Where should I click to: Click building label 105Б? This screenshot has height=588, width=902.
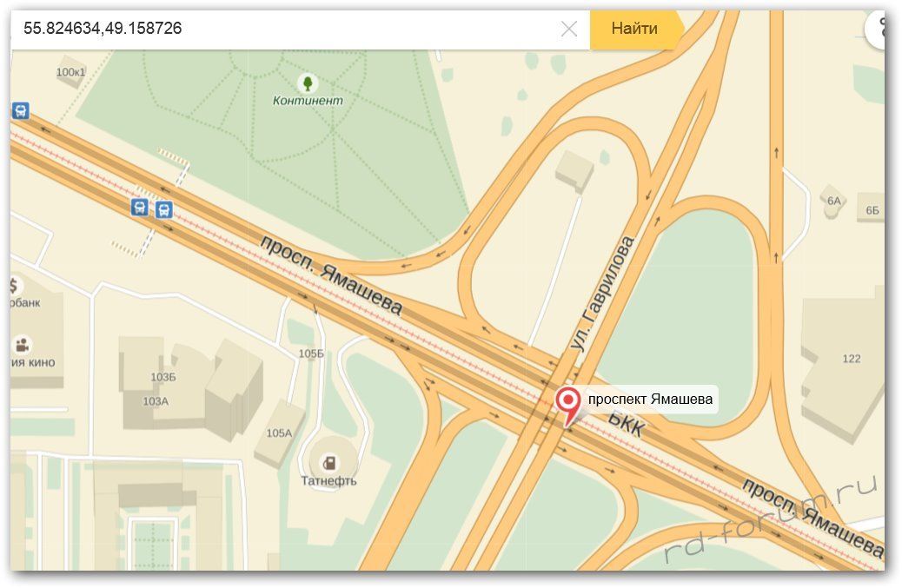click(x=310, y=353)
